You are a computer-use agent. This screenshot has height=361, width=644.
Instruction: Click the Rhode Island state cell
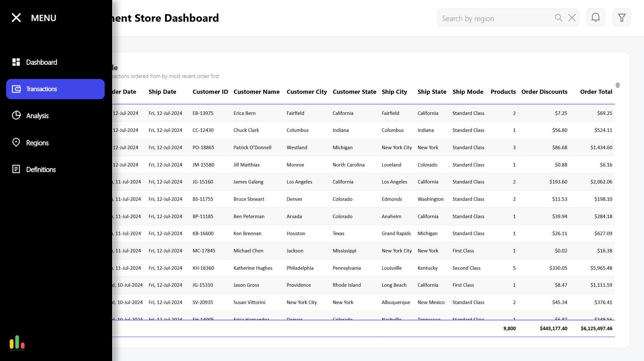(347, 285)
